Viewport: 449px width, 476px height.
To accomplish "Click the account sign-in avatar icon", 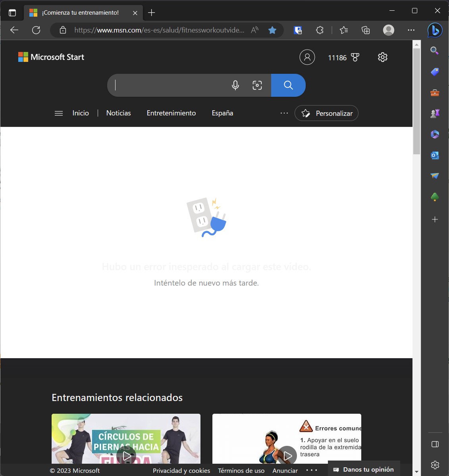I will coord(307,57).
